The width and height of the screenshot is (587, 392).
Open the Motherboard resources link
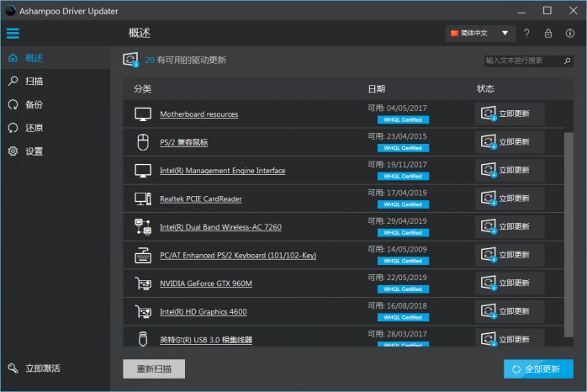pos(198,114)
